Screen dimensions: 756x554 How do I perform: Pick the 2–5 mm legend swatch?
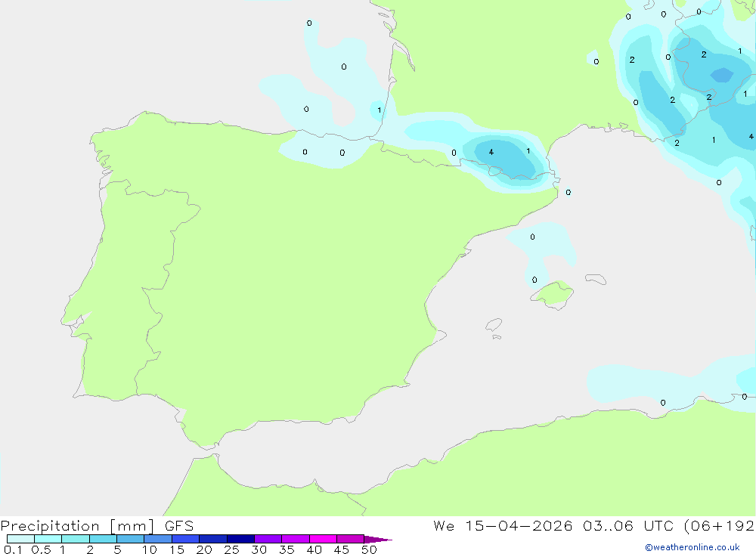click(x=103, y=539)
